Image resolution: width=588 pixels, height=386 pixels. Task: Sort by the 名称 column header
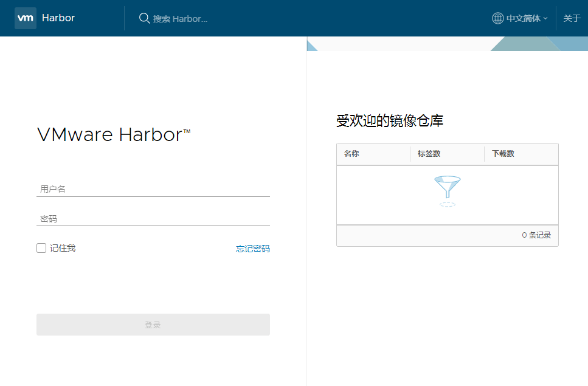(x=351, y=154)
